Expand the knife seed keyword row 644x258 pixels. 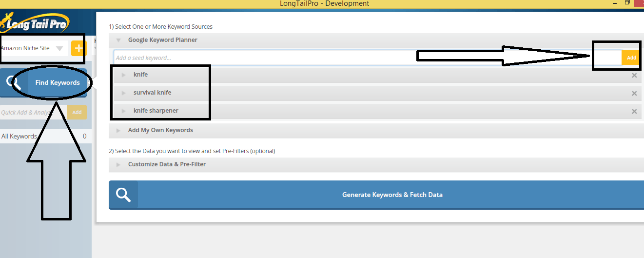tap(123, 75)
